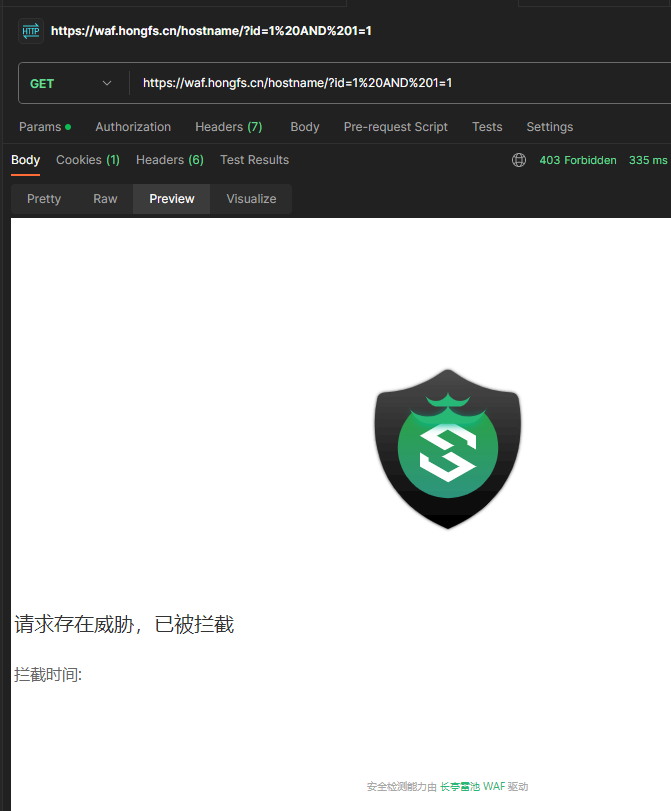
Task: Open request Headers (7) tab
Action: 228,127
